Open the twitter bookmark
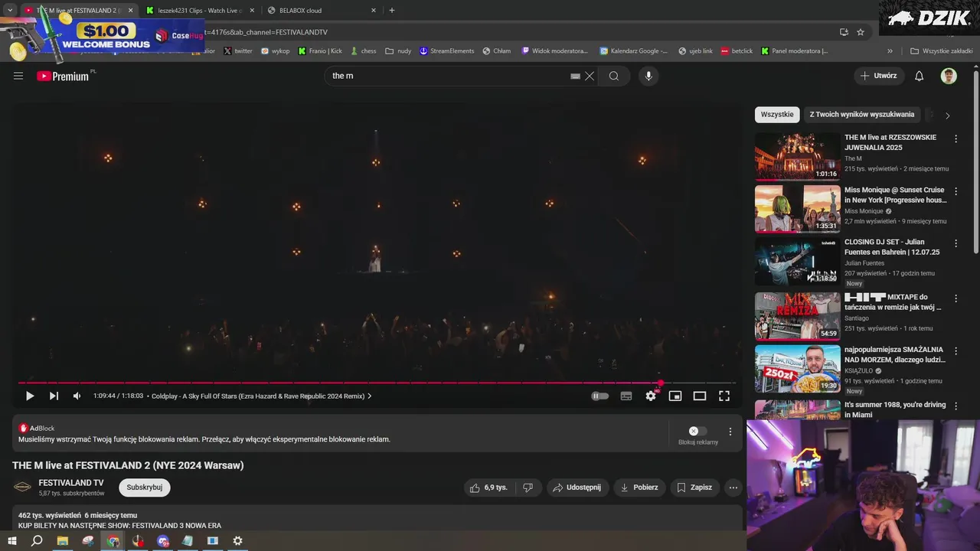Image resolution: width=980 pixels, height=551 pixels. [x=238, y=51]
